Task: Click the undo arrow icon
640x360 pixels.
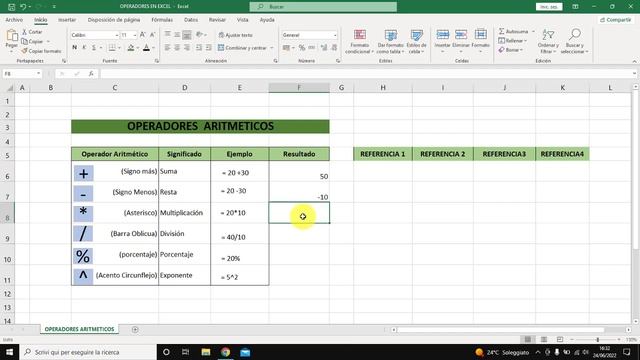Action: [23, 7]
